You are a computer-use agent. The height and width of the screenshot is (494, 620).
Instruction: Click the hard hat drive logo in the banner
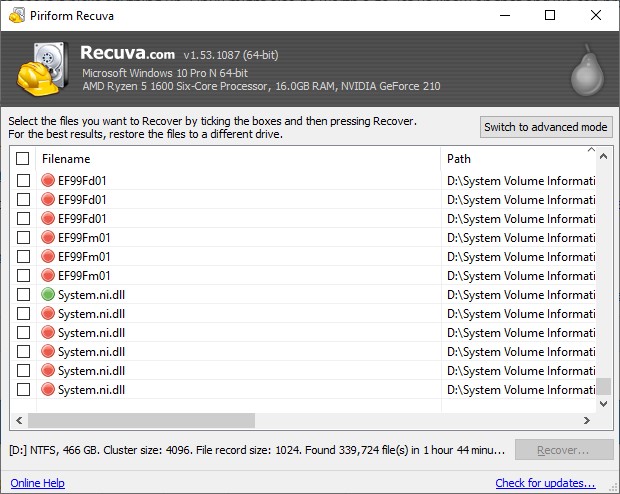coord(41,69)
